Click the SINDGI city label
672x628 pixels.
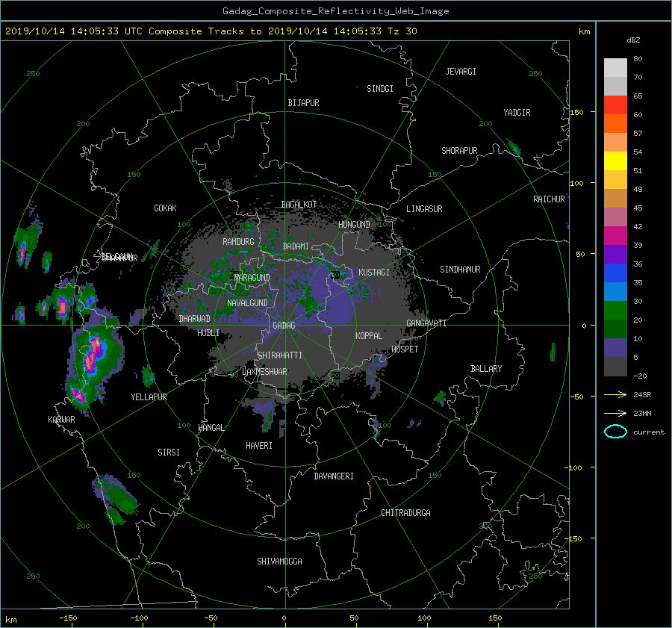(x=380, y=89)
